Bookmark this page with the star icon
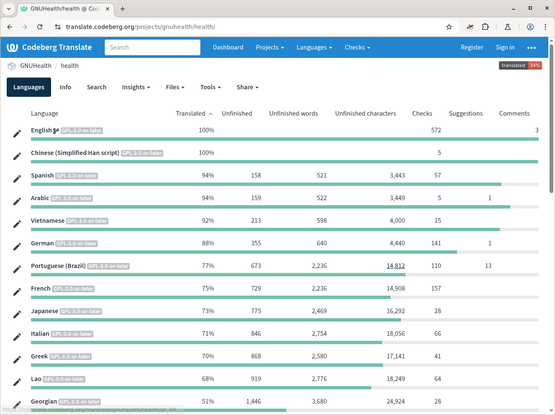 [x=449, y=27]
